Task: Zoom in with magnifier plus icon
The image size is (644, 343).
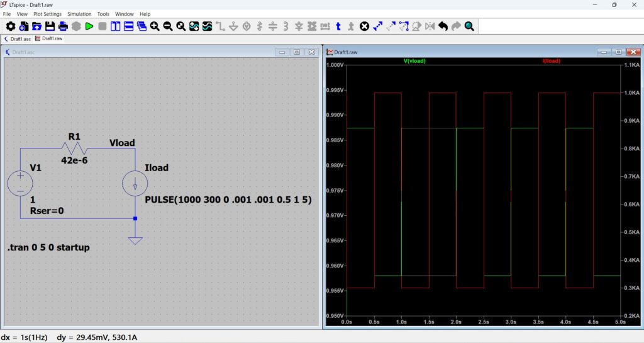Action: coord(155,26)
